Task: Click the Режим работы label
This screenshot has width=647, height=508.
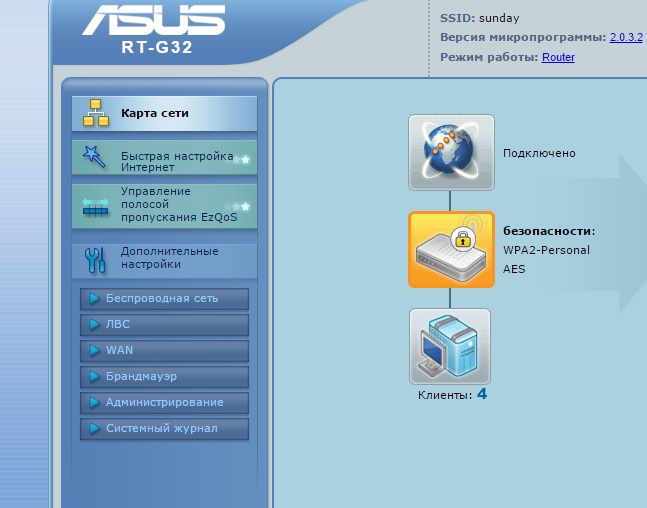Action: 489,57
